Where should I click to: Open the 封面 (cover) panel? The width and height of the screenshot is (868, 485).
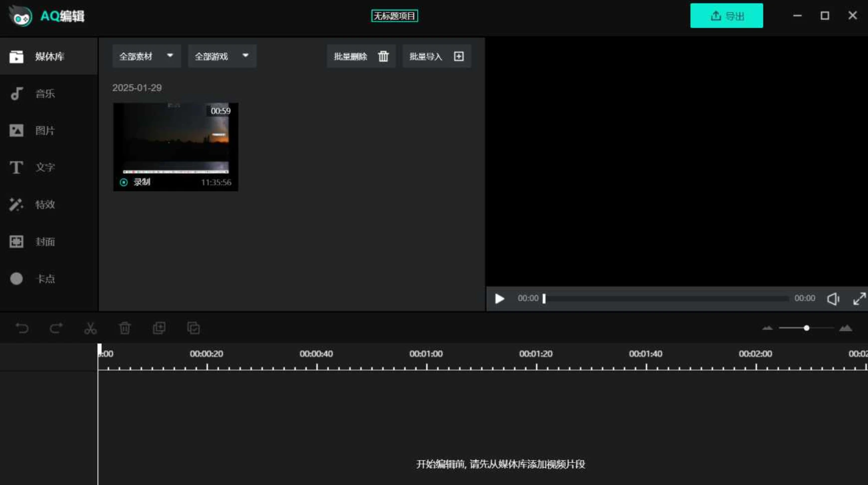(x=44, y=242)
